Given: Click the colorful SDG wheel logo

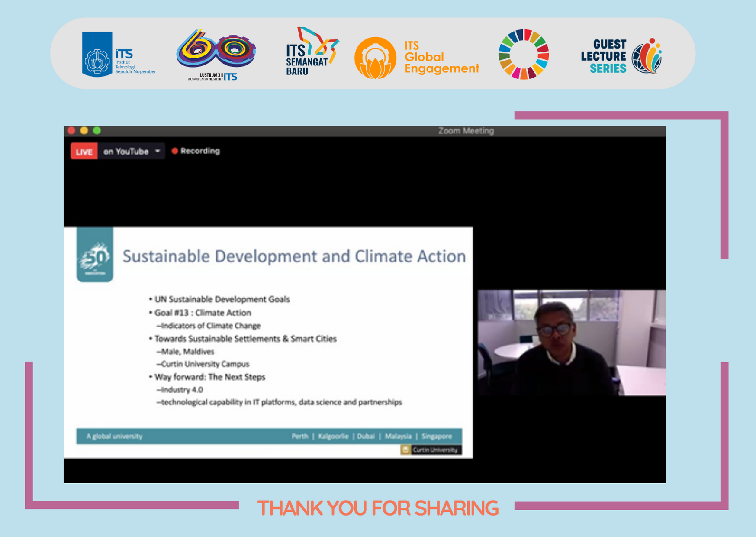Looking at the screenshot, I should [x=523, y=55].
